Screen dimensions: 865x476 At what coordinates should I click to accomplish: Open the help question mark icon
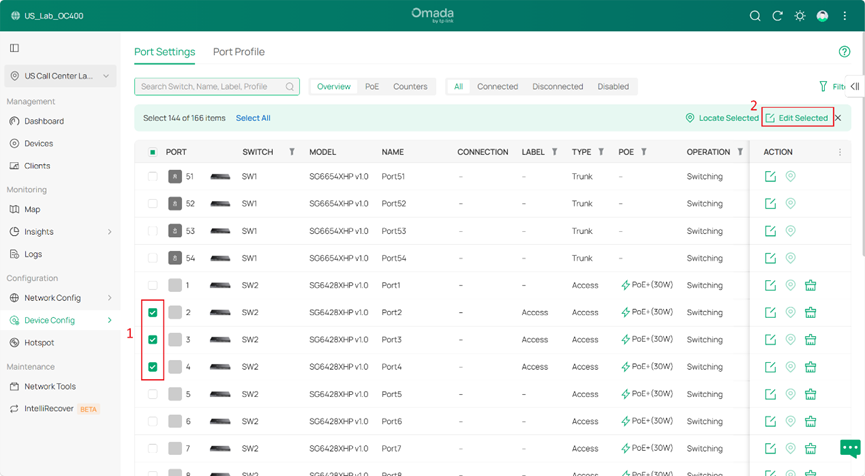844,52
